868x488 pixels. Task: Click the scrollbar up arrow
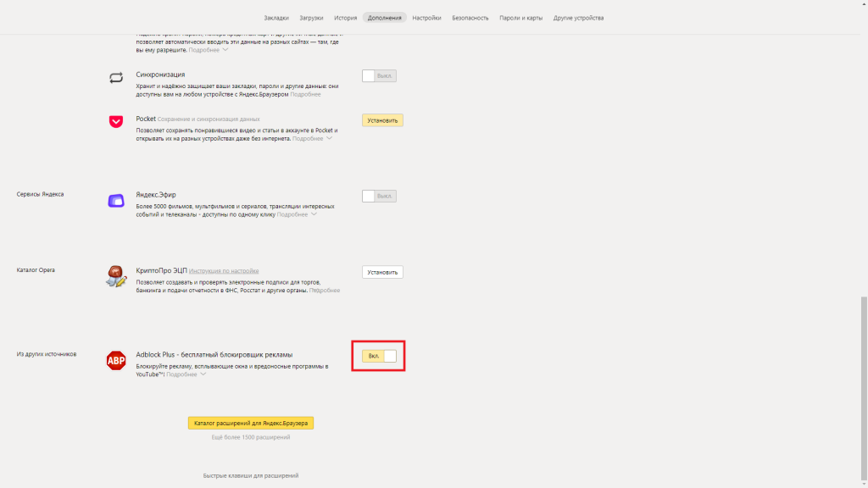click(x=864, y=3)
